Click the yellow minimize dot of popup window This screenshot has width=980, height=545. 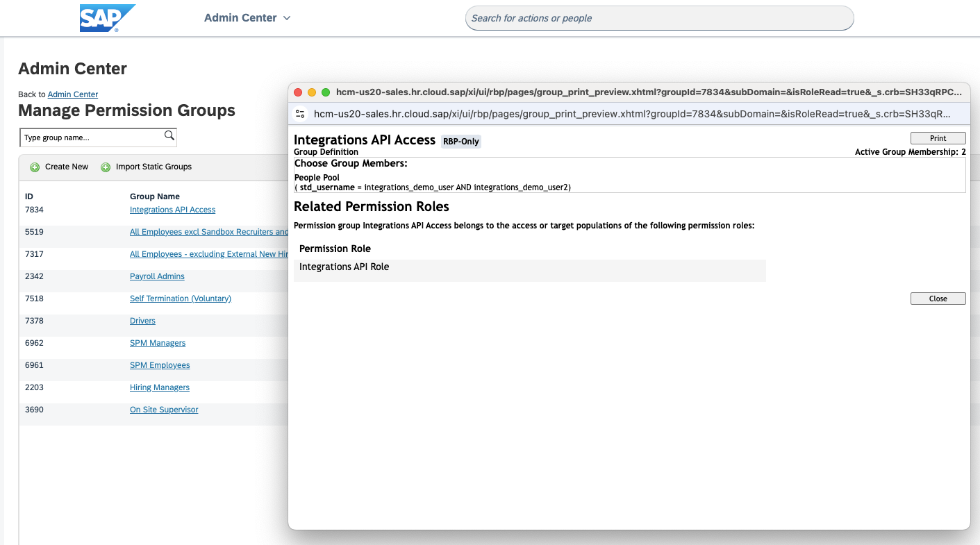tap(312, 92)
